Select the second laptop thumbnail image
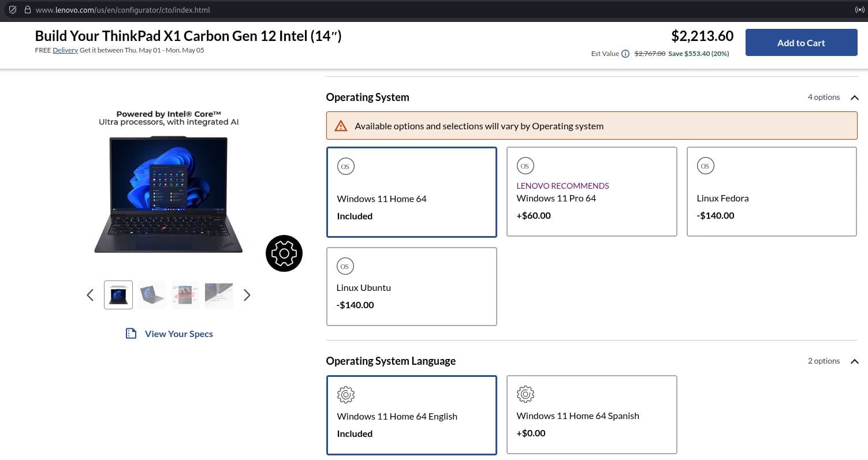The height and width of the screenshot is (460, 868). click(x=152, y=295)
